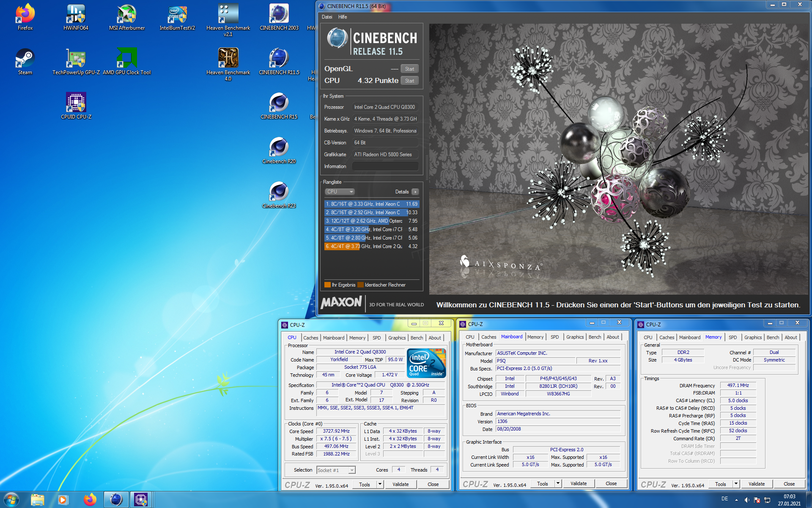812x508 pixels.
Task: Open the Windows Start menu orb
Action: tap(11, 500)
